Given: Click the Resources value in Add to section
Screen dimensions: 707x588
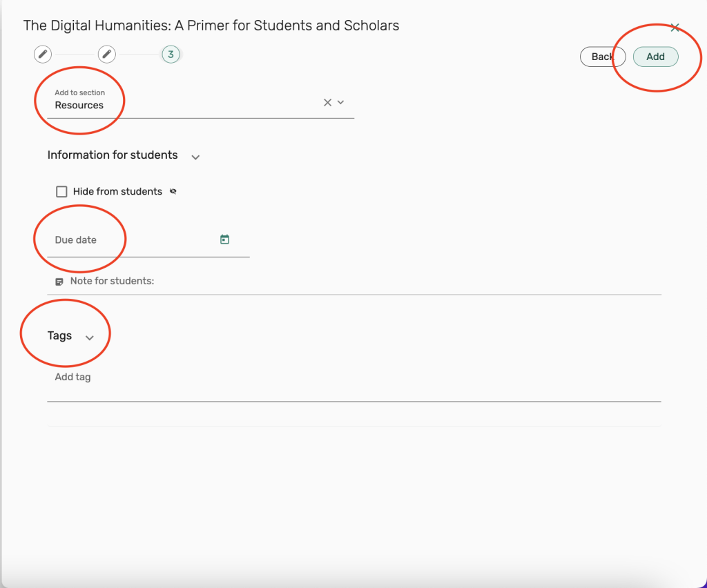Looking at the screenshot, I should click(x=79, y=106).
